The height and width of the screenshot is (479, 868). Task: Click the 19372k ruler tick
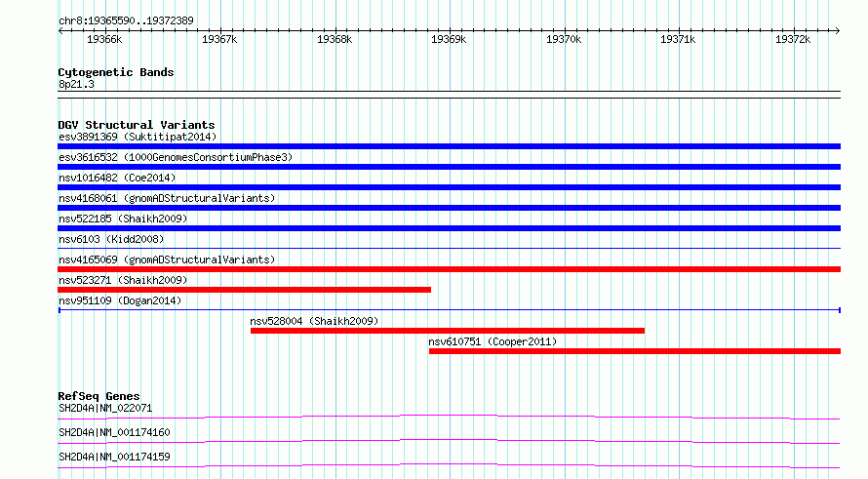[x=793, y=39]
